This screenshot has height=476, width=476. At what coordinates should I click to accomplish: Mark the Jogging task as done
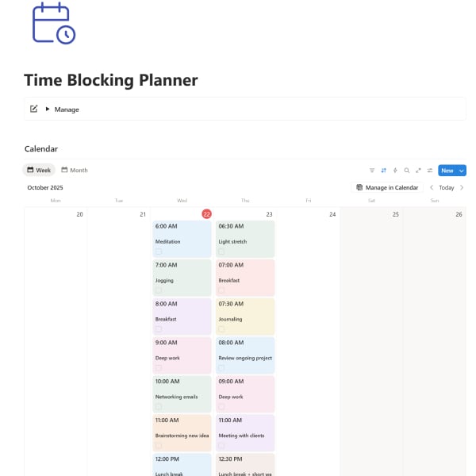click(159, 290)
